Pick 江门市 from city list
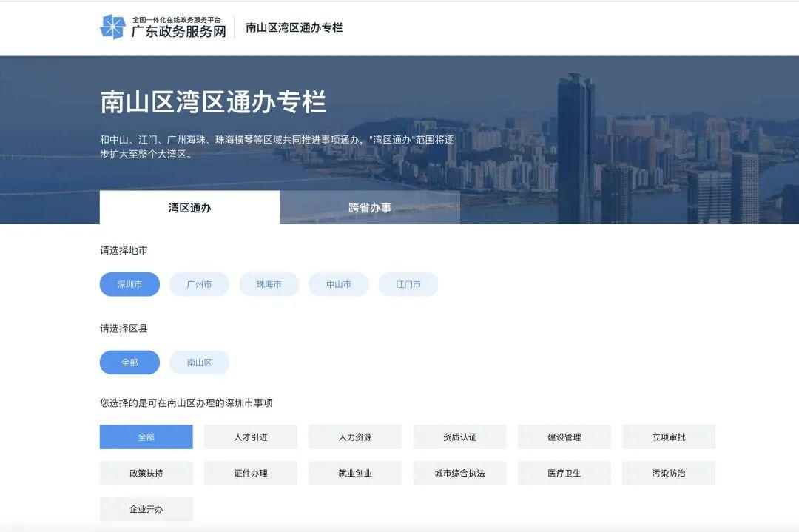Viewport: 799px width, 532px height. (408, 284)
